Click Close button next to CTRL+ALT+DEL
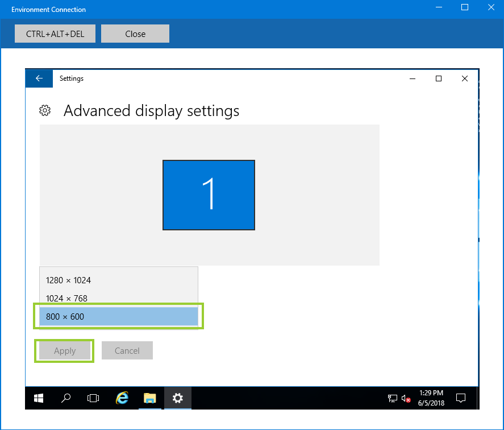 [x=135, y=34]
